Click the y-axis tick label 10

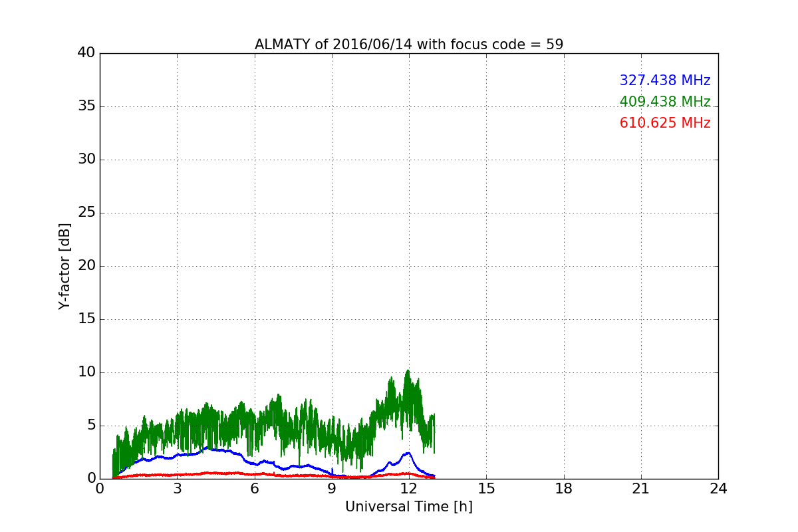click(x=86, y=372)
